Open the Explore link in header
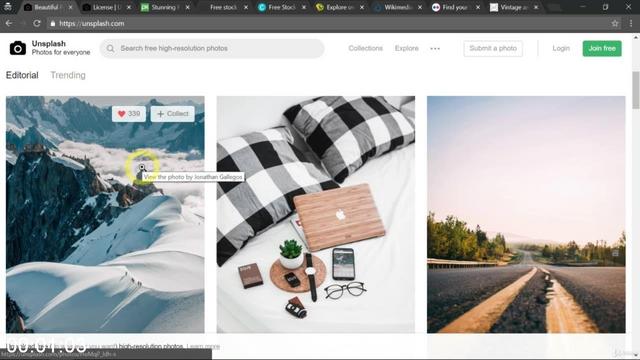 tap(407, 48)
